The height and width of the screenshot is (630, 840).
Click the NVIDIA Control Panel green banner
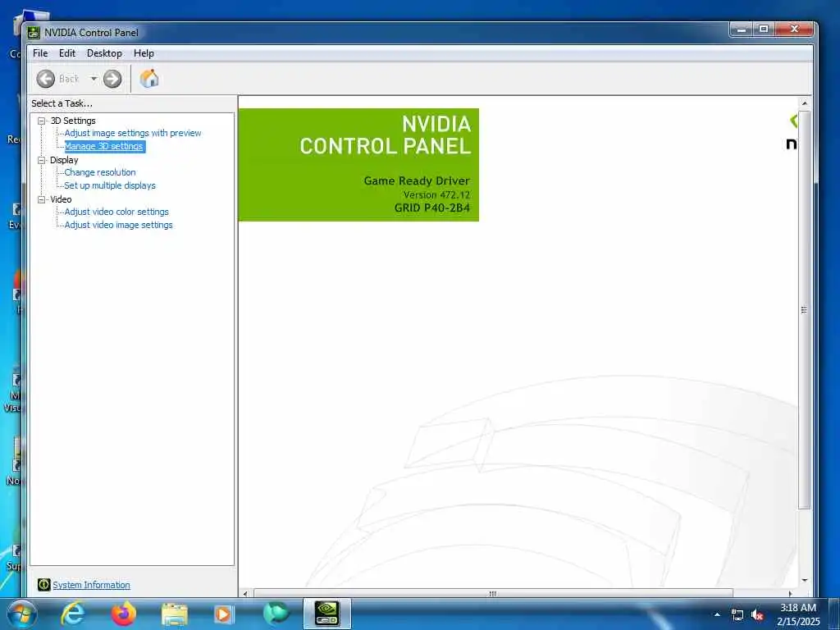tap(358, 164)
